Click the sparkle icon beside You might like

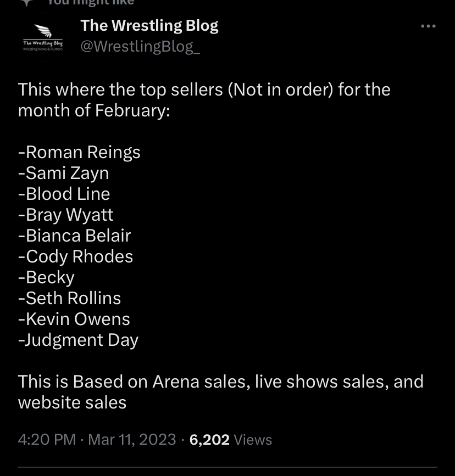click(x=27, y=3)
